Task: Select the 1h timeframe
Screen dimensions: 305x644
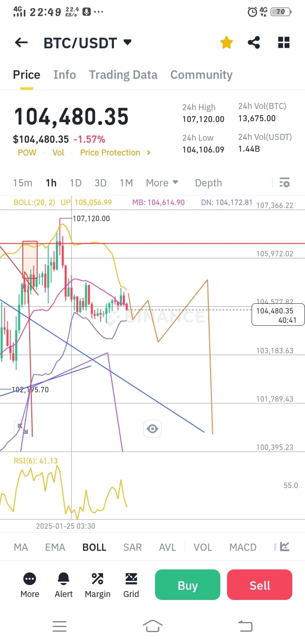Action: (x=51, y=183)
